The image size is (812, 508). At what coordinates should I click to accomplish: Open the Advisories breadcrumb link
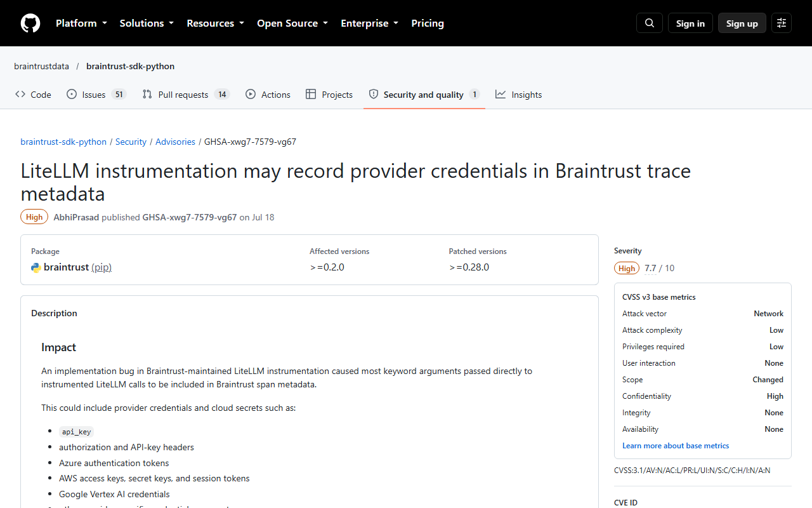pos(175,142)
